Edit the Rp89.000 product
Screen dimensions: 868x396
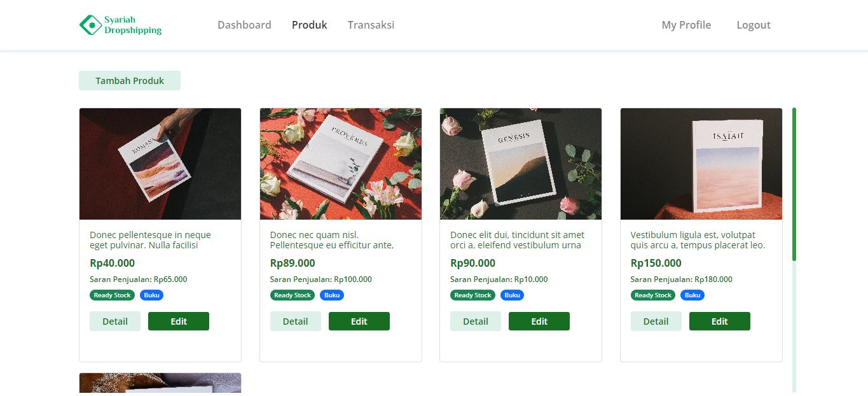(359, 321)
